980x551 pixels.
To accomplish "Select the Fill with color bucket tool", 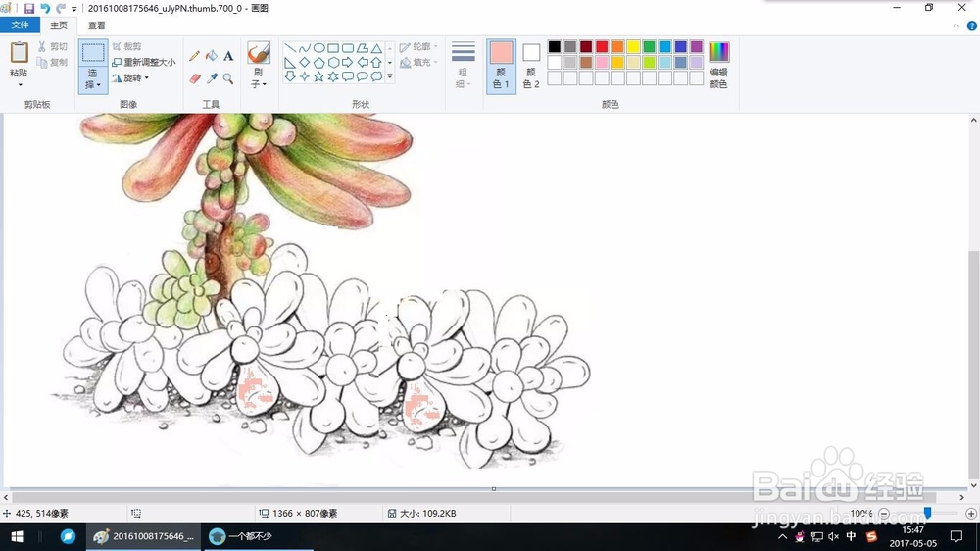I will (x=212, y=56).
